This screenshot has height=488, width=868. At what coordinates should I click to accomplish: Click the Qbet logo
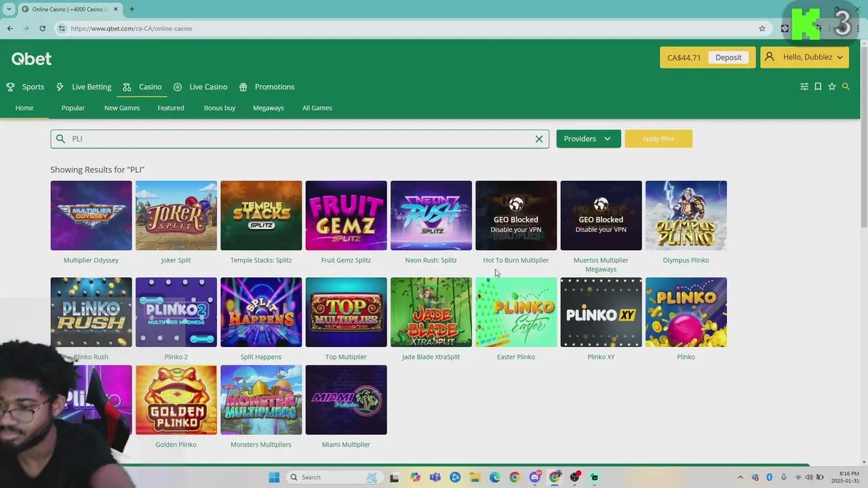pos(31,58)
